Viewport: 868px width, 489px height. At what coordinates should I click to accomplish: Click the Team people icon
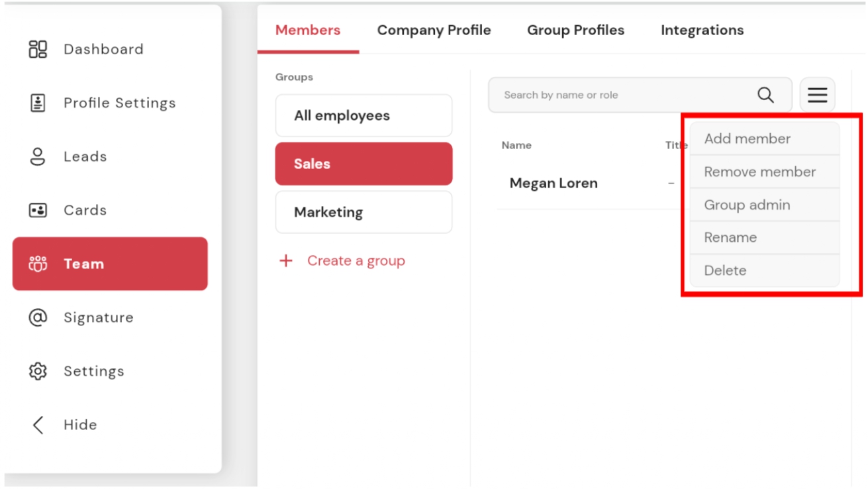point(38,264)
